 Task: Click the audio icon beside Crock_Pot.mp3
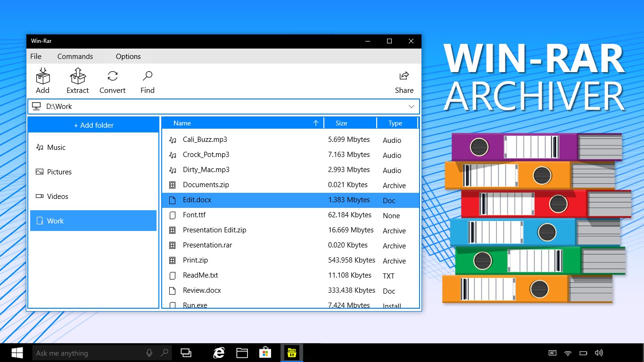pyautogui.click(x=173, y=155)
